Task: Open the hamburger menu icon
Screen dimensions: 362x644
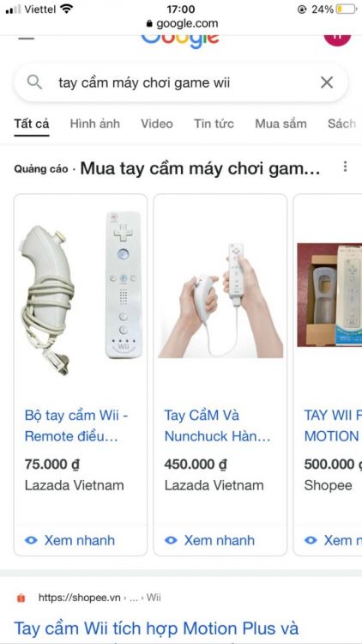Action: click(27, 38)
